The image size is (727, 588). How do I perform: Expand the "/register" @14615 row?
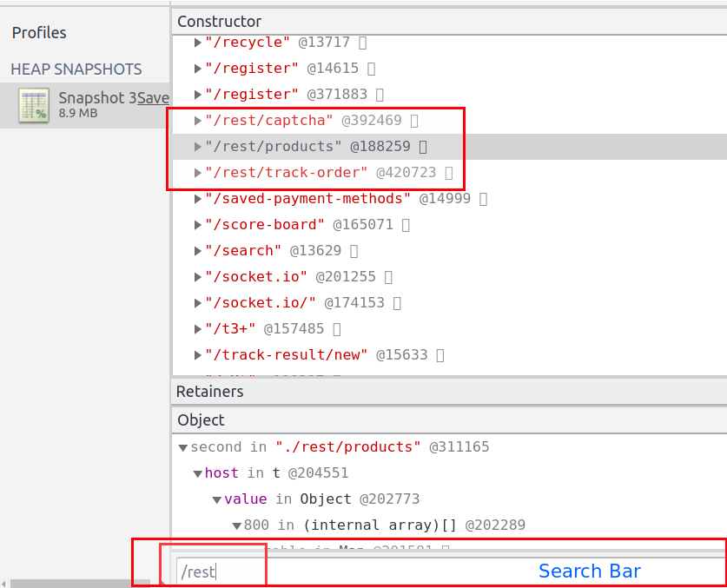point(197,69)
